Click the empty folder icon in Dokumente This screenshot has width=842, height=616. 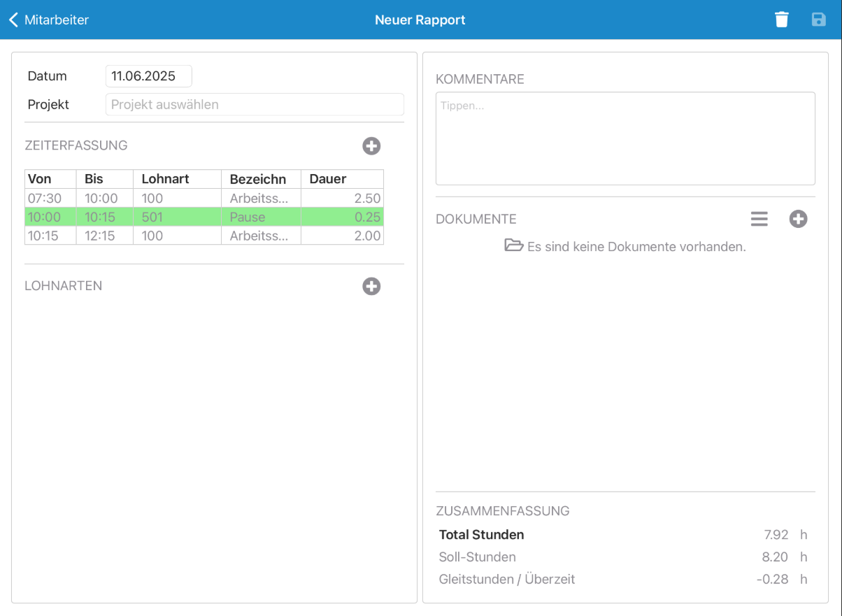click(514, 245)
